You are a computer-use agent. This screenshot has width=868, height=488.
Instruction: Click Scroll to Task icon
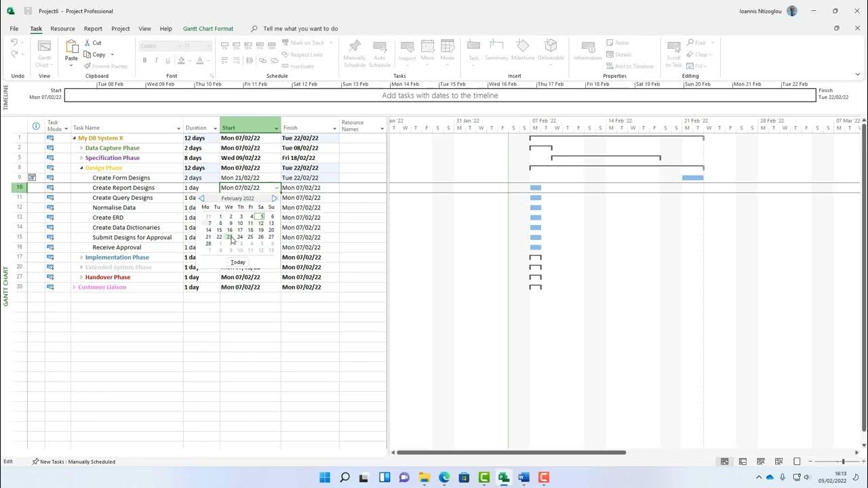coord(673,46)
